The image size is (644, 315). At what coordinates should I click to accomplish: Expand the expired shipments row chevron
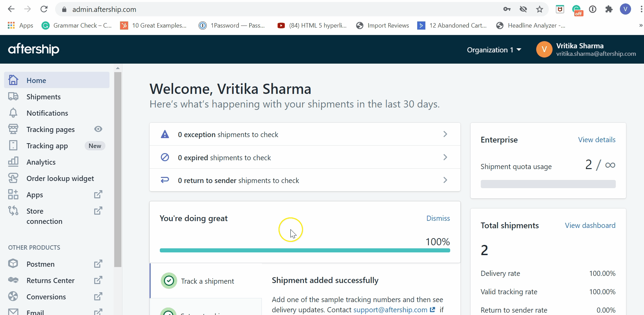pyautogui.click(x=445, y=157)
